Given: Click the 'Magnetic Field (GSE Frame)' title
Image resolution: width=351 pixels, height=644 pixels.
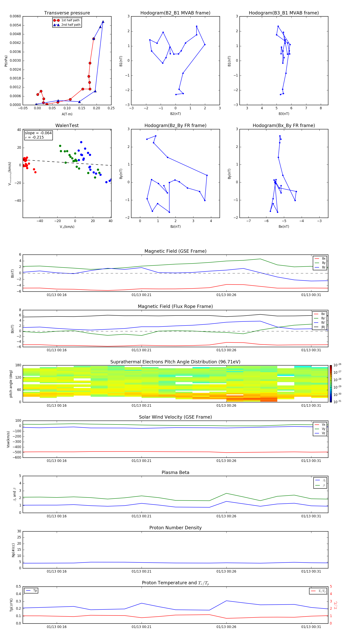Looking at the screenshot, I should 175,251.
